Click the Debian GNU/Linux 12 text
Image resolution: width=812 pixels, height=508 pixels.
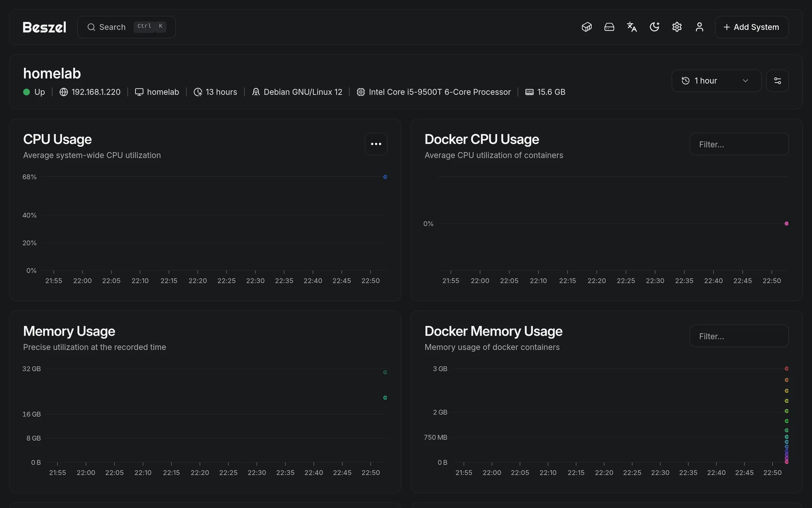click(303, 92)
